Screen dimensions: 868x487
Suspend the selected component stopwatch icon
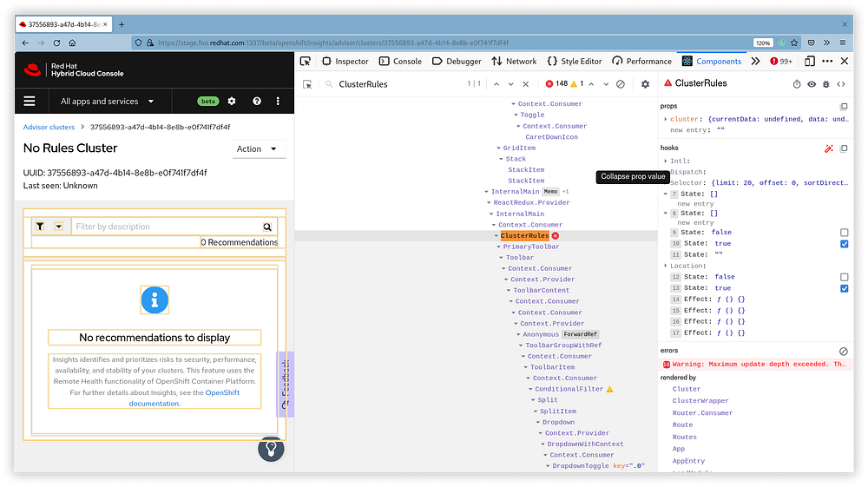[x=797, y=84]
